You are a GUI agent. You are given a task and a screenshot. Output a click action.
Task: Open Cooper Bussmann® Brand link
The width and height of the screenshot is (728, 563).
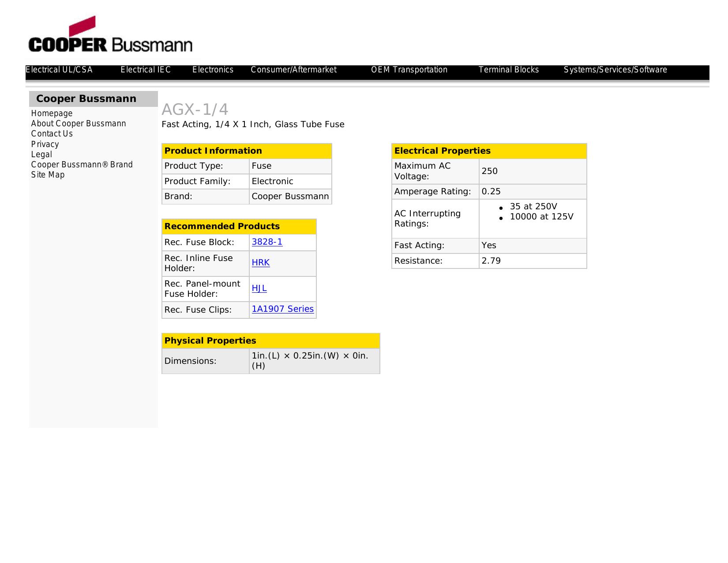[x=82, y=165]
